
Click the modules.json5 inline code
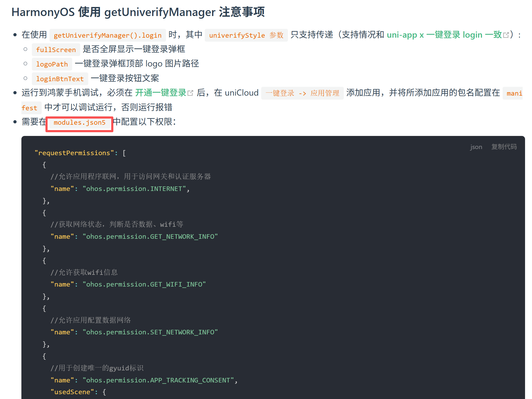click(x=79, y=123)
